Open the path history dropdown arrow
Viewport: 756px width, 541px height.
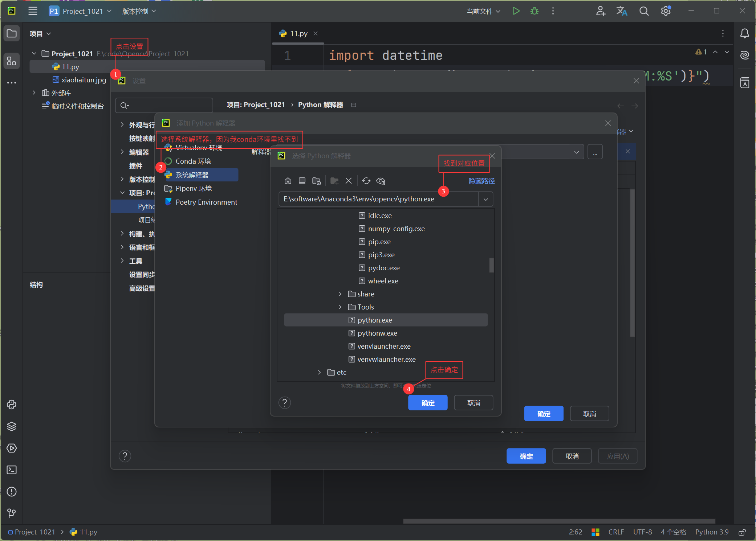[485, 199]
